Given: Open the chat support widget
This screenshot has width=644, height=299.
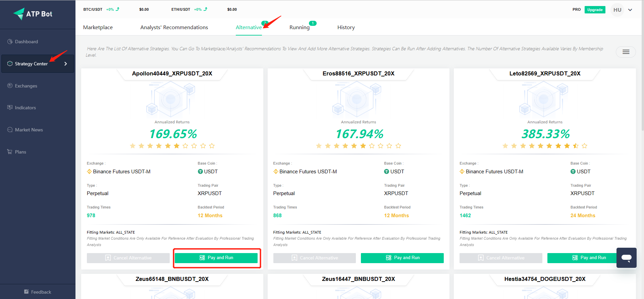Looking at the screenshot, I should (627, 257).
